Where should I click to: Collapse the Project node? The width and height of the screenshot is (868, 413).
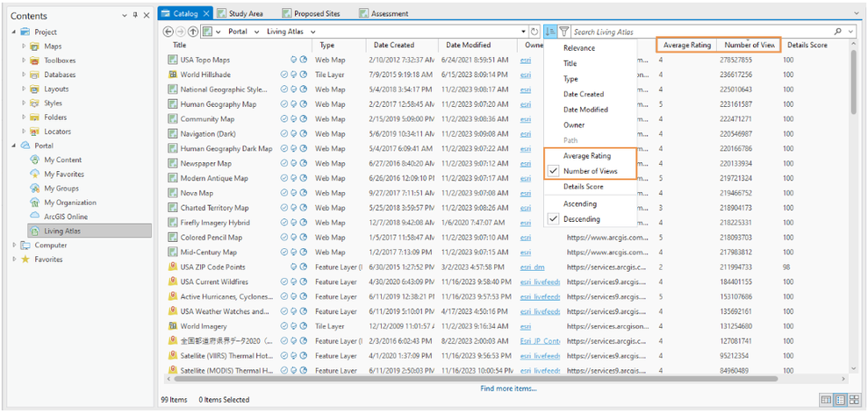pyautogui.click(x=14, y=32)
